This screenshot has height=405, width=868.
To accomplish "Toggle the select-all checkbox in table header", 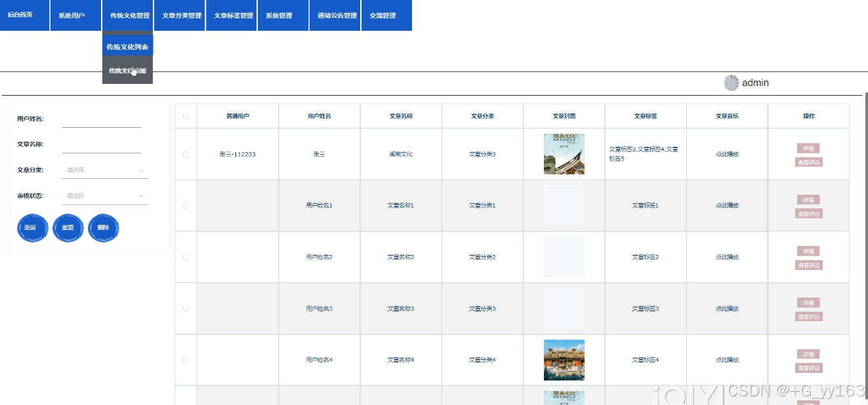I will [x=186, y=116].
